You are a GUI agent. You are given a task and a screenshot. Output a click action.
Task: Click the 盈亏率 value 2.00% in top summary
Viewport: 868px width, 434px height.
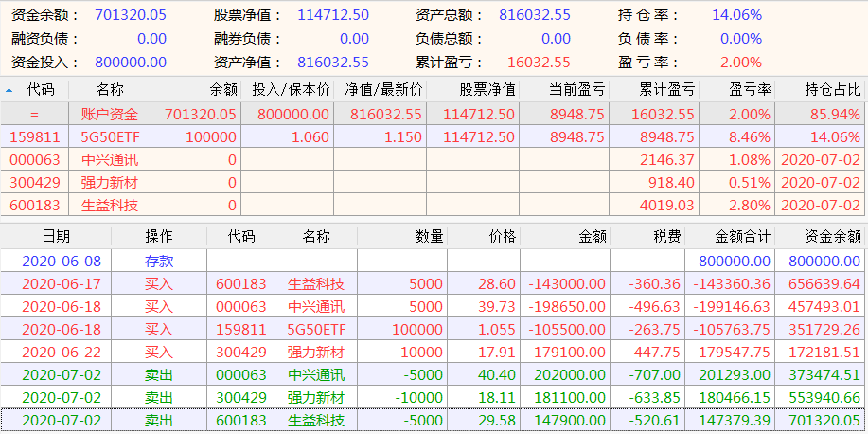[741, 63]
